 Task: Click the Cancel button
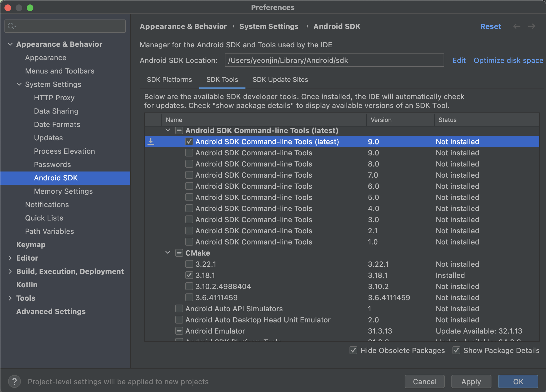point(424,381)
